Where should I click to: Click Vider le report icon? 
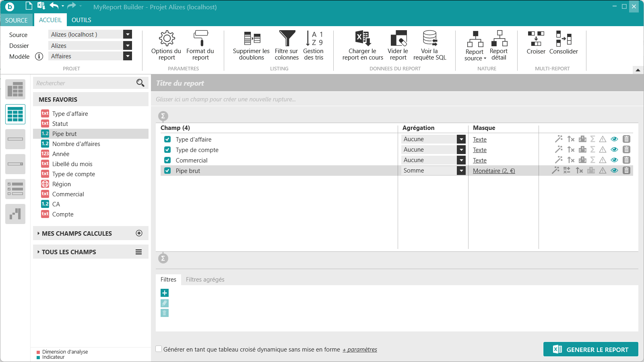click(398, 45)
